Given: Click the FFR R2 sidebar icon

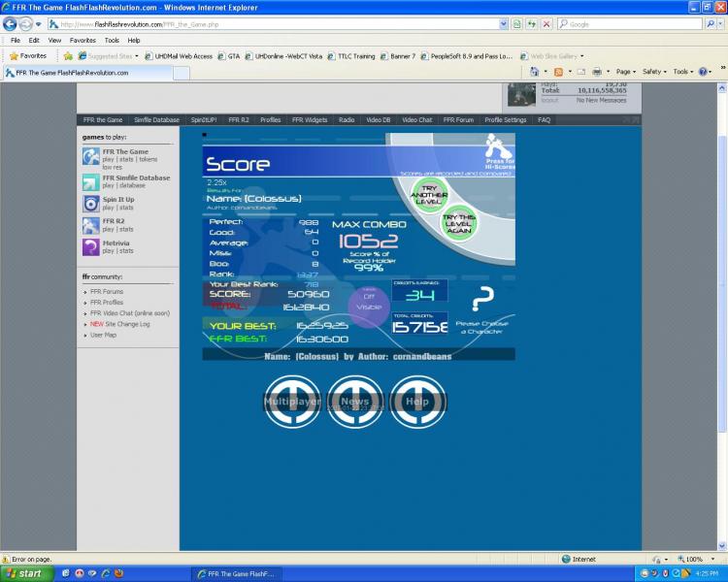Looking at the screenshot, I should pyautogui.click(x=91, y=226).
